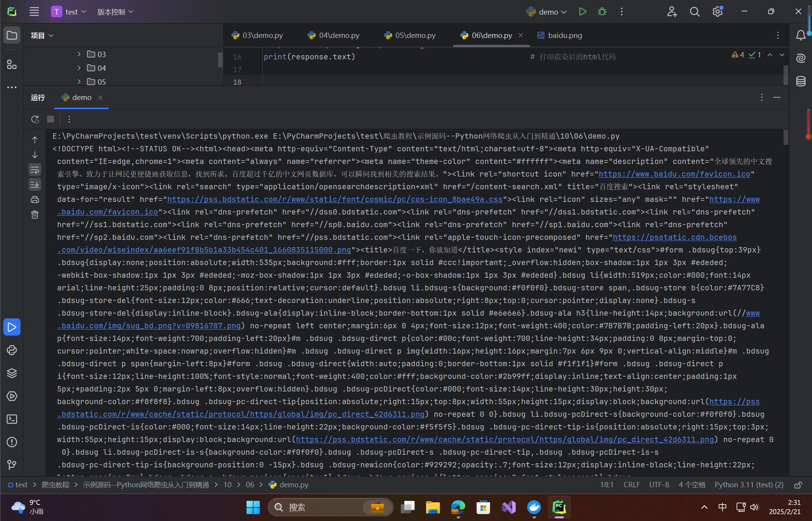This screenshot has height=521, width=812.
Task: Open the Version Control tool window
Action: [x=12, y=465]
